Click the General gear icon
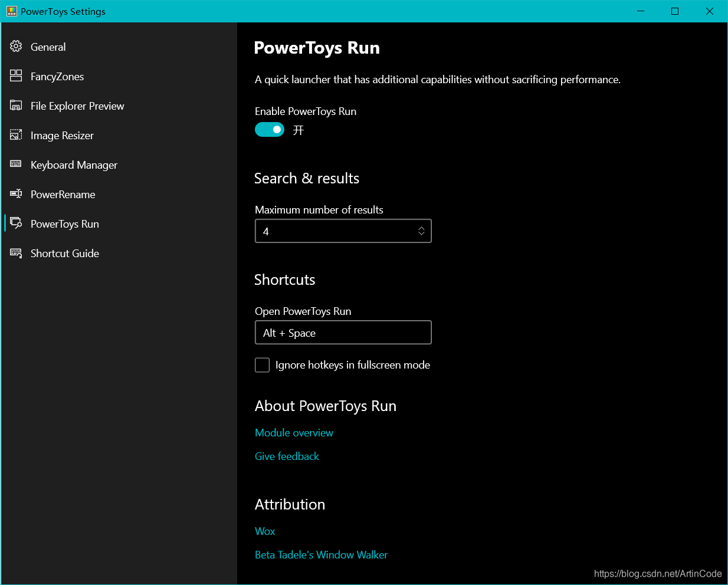This screenshot has width=728, height=585. 16,47
